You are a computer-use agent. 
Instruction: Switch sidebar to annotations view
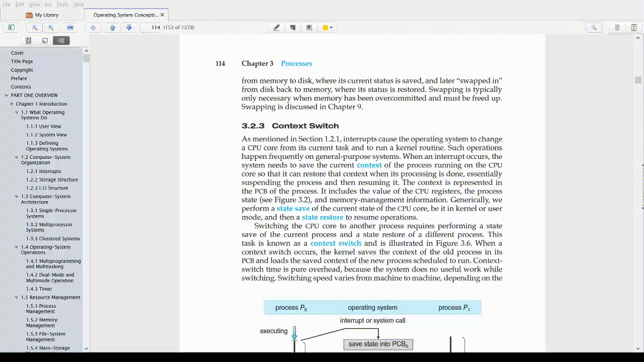tap(45, 41)
